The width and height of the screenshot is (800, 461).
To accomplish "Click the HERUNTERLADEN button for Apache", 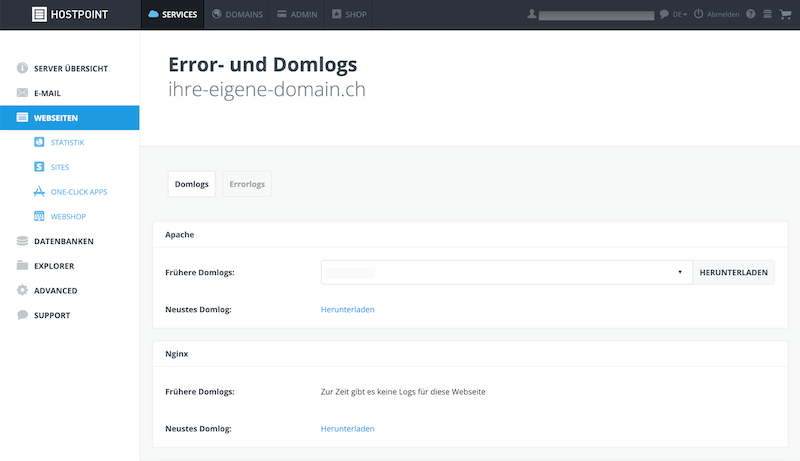I will tap(733, 272).
